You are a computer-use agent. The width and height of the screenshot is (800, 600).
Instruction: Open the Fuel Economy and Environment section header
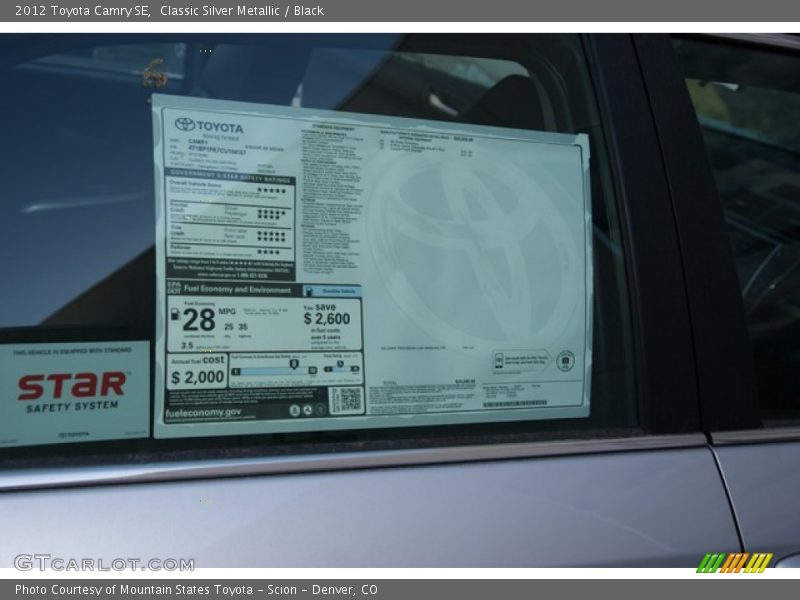238,291
